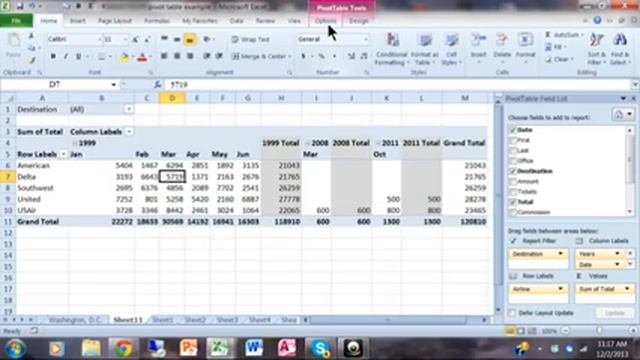This screenshot has width=640, height=360.
Task: Open the File tab
Action: [x=16, y=20]
